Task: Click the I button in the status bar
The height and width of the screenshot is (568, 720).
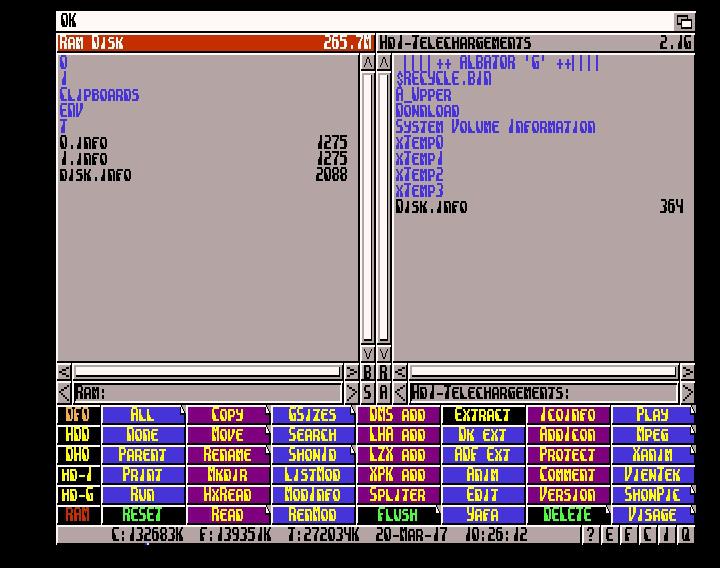Action: (x=667, y=535)
